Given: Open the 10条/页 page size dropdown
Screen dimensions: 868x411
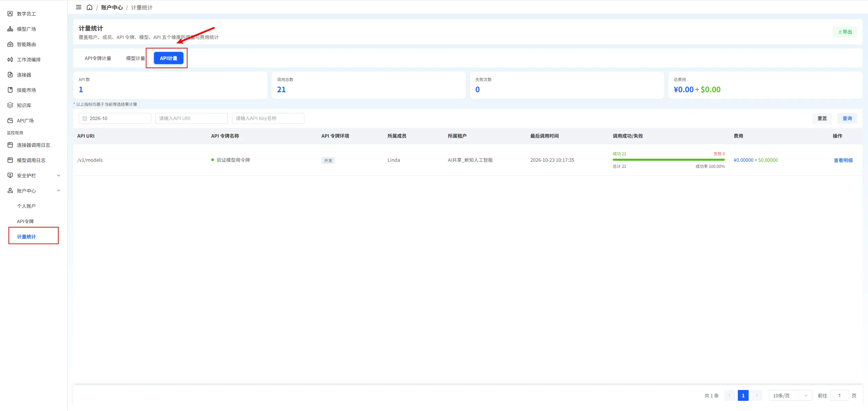Looking at the screenshot, I should click(x=790, y=395).
